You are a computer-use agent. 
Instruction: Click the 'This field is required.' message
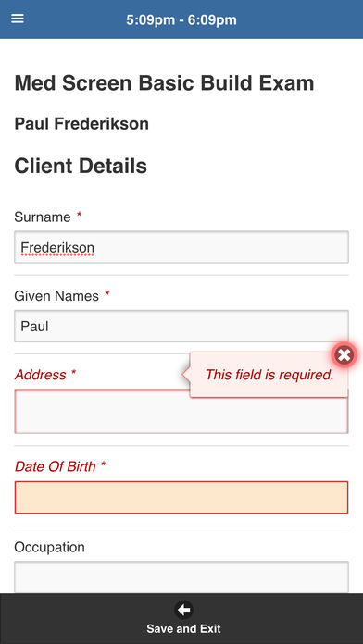click(x=269, y=375)
